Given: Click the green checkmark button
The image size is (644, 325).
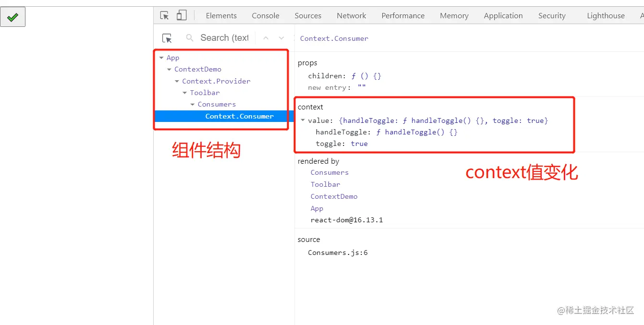Looking at the screenshot, I should [13, 17].
